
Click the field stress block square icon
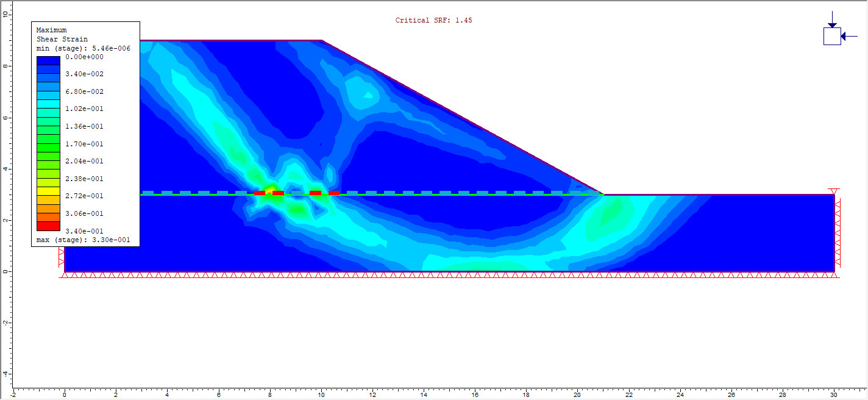(x=832, y=37)
